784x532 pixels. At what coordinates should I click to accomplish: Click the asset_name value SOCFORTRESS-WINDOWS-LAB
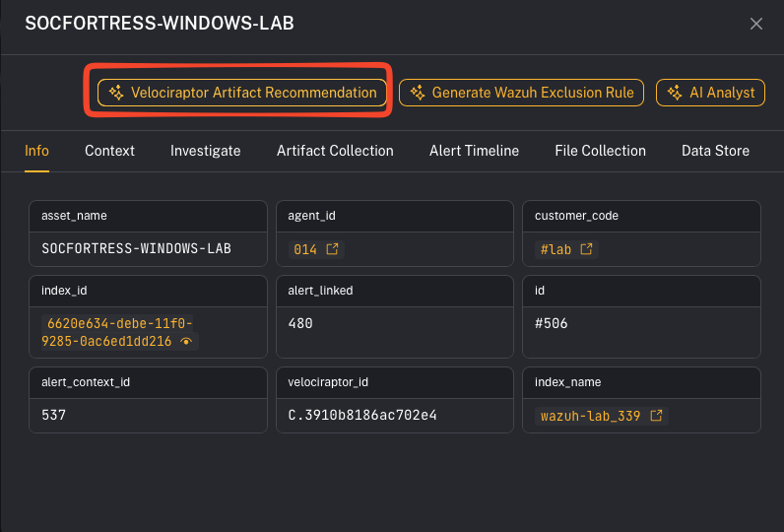pos(137,248)
